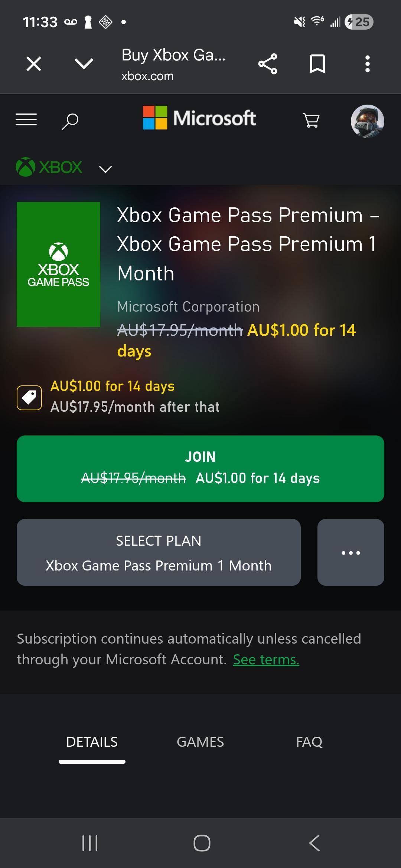The height and width of the screenshot is (868, 401).
Task: Open the shopping cart
Action: [311, 121]
